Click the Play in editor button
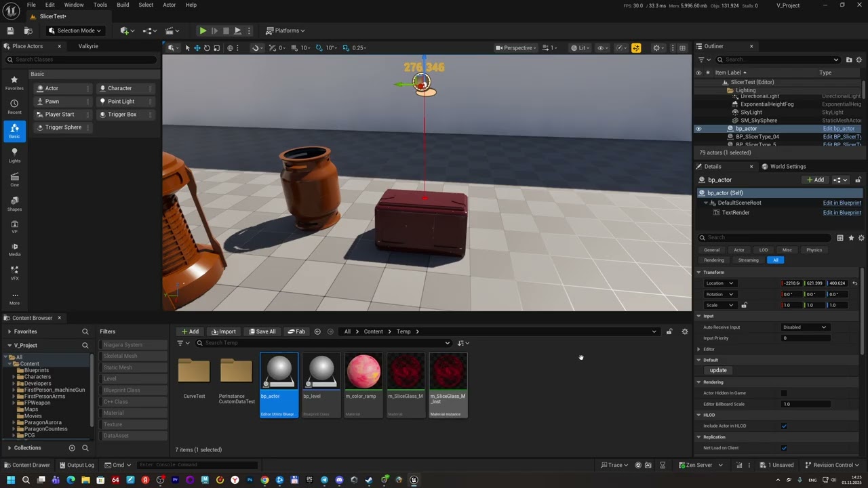Image resolution: width=868 pixels, height=488 pixels. (x=203, y=30)
